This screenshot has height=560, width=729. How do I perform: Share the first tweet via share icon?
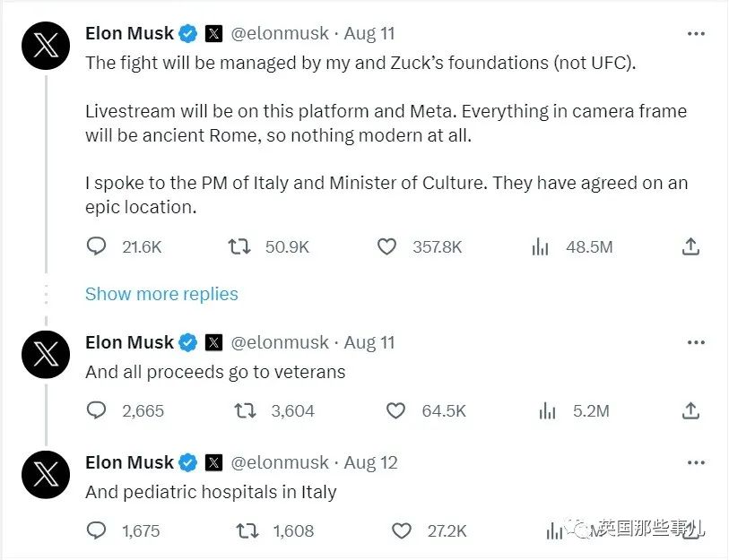point(690,246)
